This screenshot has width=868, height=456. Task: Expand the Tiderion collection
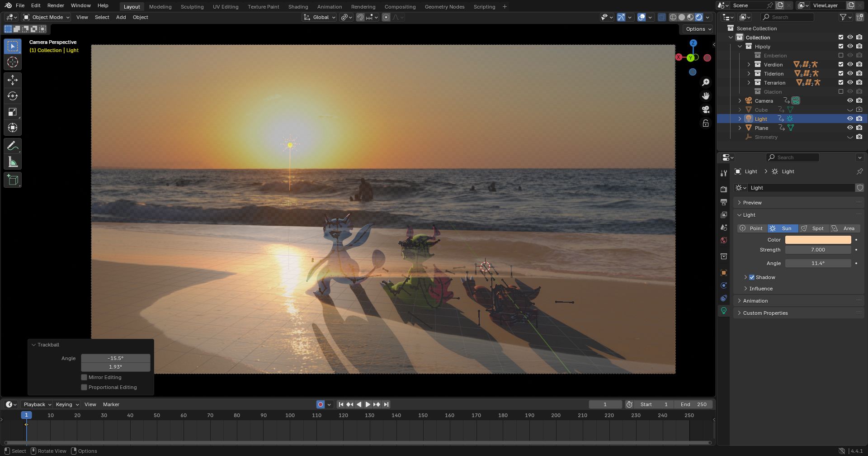(x=749, y=74)
